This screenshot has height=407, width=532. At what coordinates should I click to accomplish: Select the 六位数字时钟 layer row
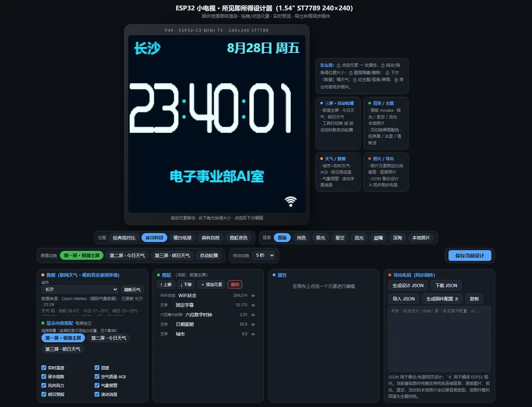pyautogui.click(x=207, y=315)
